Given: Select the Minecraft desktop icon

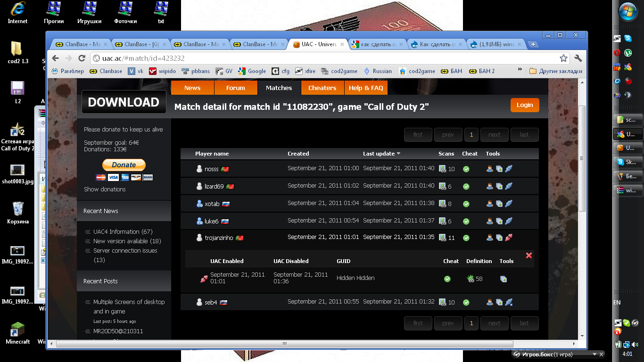Looking at the screenshot, I should (x=18, y=333).
